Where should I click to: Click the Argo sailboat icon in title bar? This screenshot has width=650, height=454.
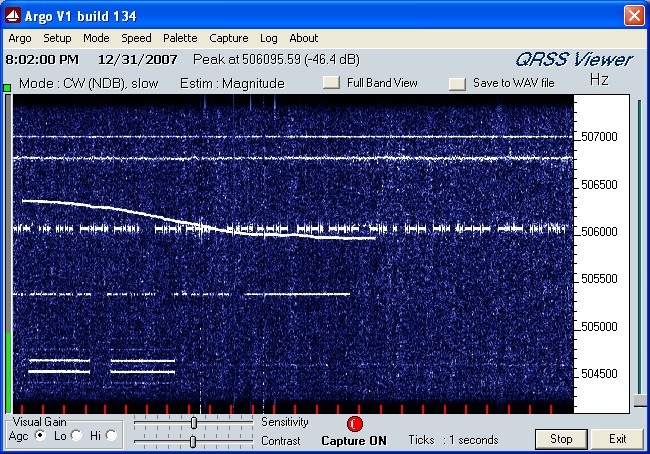click(12, 16)
